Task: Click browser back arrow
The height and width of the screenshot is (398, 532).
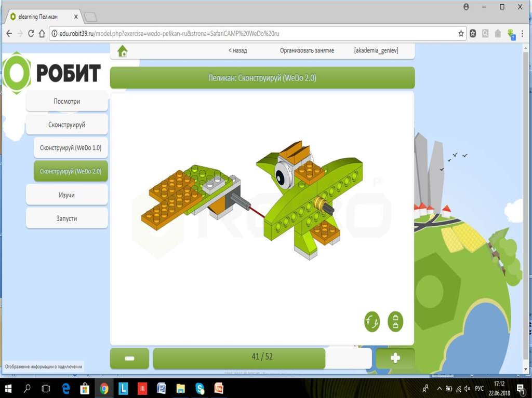Action: pyautogui.click(x=9, y=34)
